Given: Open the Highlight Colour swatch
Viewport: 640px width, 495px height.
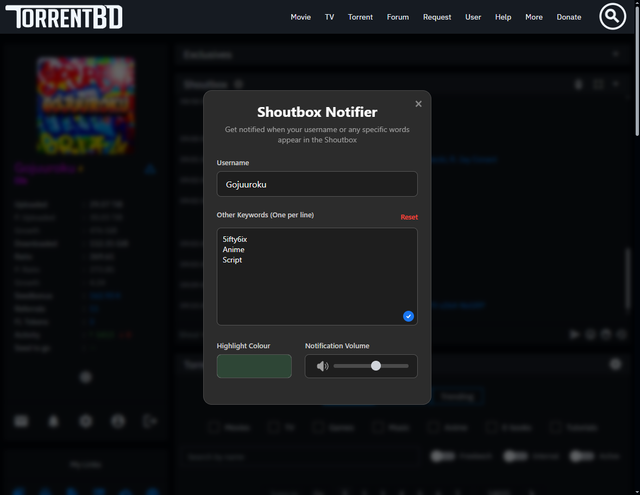Looking at the screenshot, I should pos(254,366).
